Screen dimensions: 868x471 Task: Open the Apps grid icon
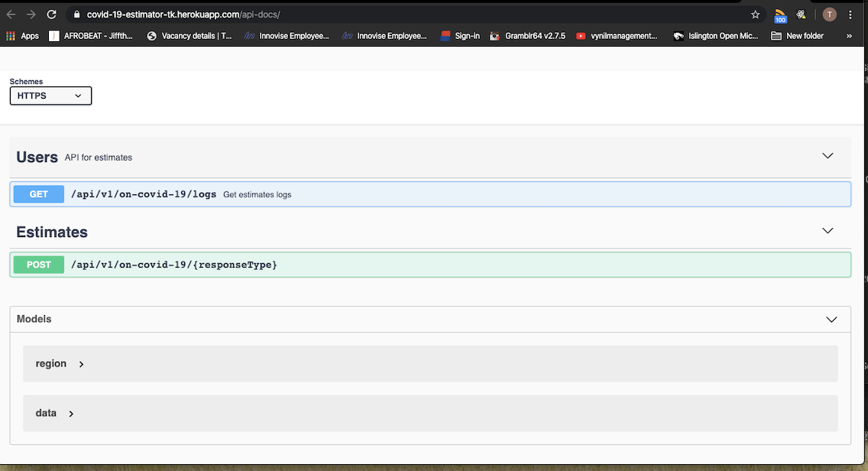click(x=10, y=35)
